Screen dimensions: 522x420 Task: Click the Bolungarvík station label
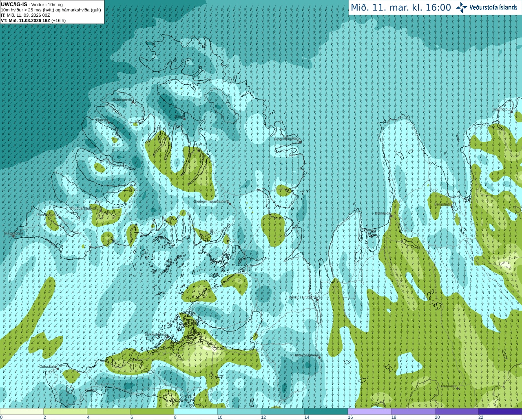coord(122,99)
